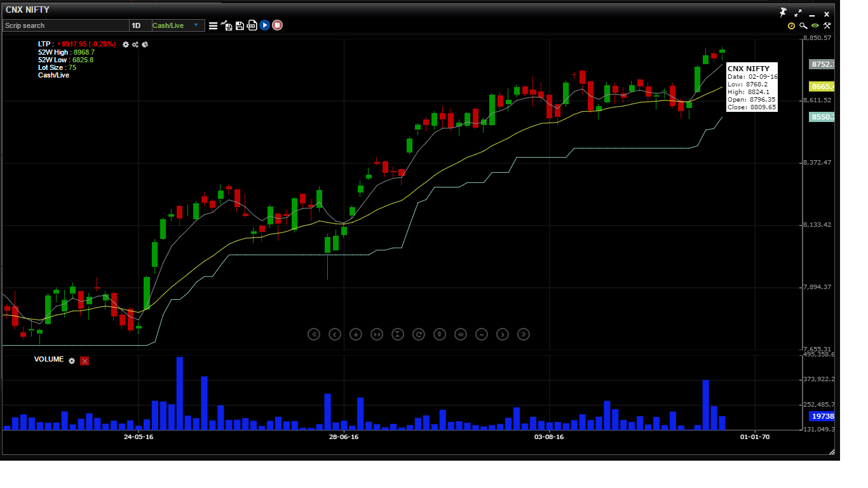Click the tooltip Close: 8809.65 line

(x=752, y=107)
